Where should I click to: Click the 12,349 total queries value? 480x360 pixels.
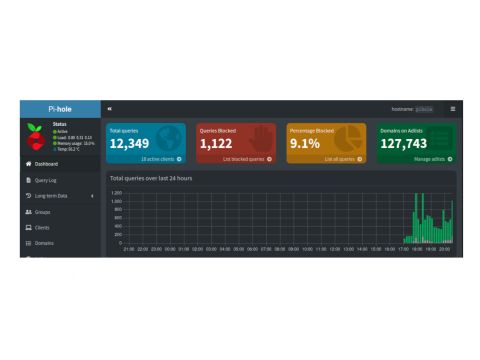coord(129,144)
